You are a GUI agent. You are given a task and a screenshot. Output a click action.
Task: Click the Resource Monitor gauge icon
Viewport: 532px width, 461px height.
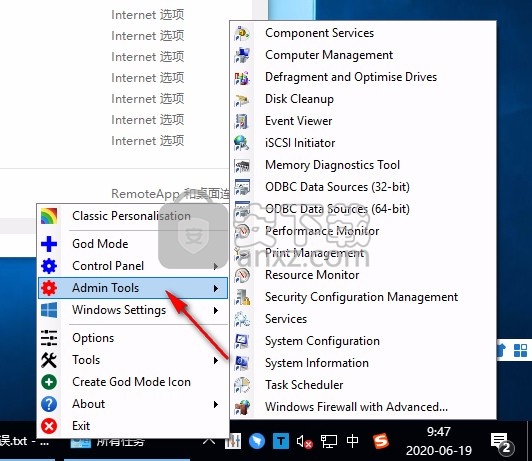pos(242,275)
